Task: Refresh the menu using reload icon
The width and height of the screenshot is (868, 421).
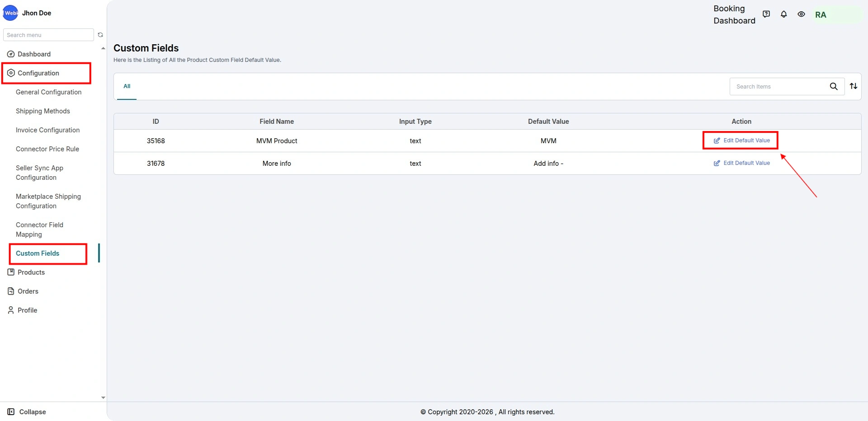Action: pyautogui.click(x=100, y=35)
